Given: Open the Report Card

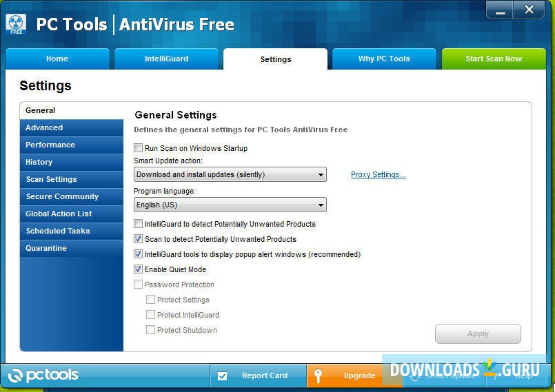Looking at the screenshot, I should pos(258,375).
